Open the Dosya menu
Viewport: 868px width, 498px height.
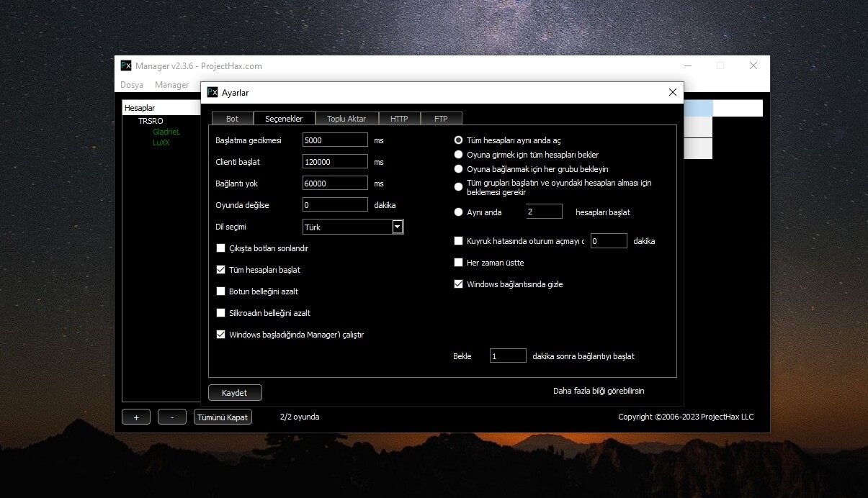pos(132,85)
